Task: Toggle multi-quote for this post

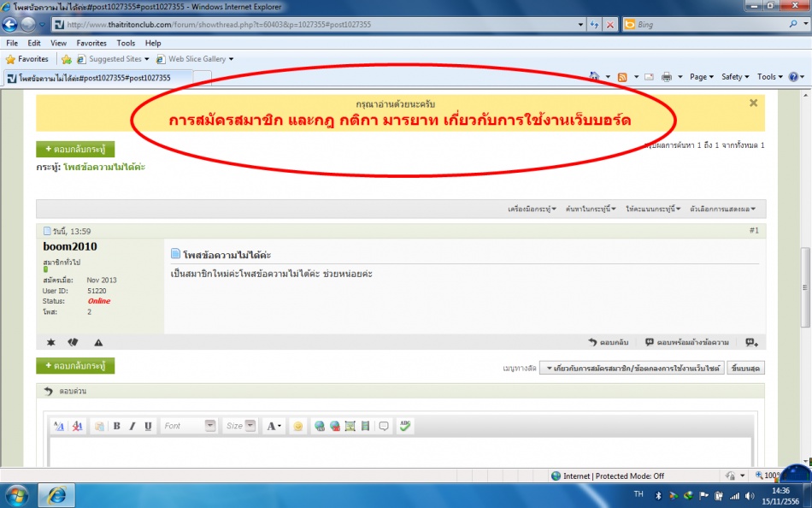Action: pos(750,342)
